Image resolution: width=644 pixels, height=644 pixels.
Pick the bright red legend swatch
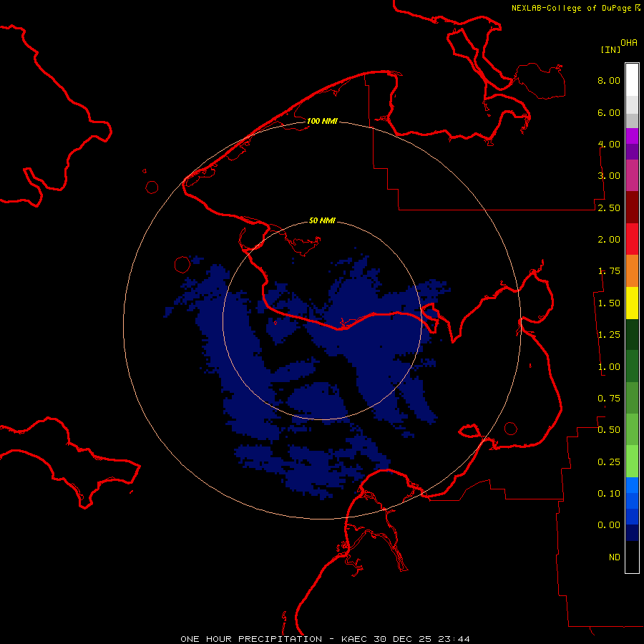coord(632,239)
